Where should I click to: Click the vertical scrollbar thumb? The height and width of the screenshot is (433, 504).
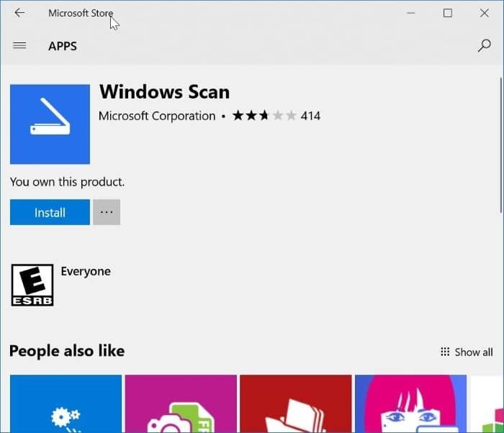[x=501, y=145]
